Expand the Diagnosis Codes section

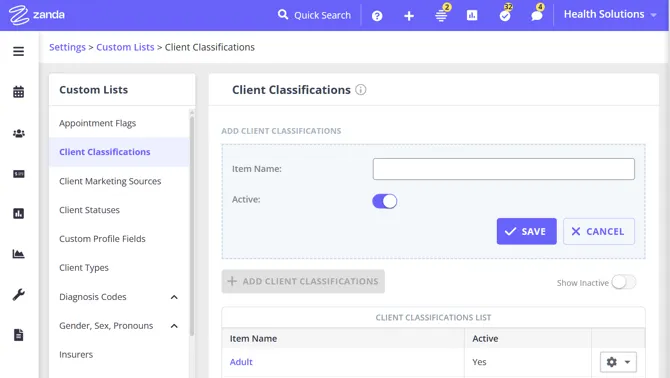[174, 297]
